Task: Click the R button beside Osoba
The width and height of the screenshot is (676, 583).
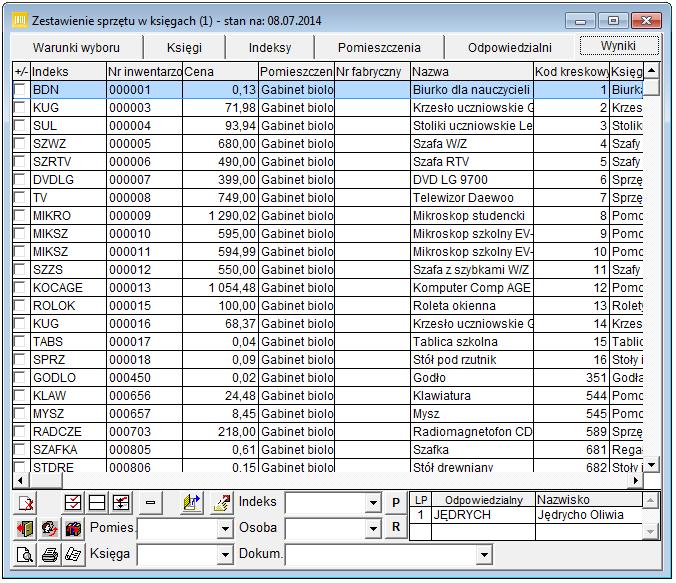Action: (396, 527)
